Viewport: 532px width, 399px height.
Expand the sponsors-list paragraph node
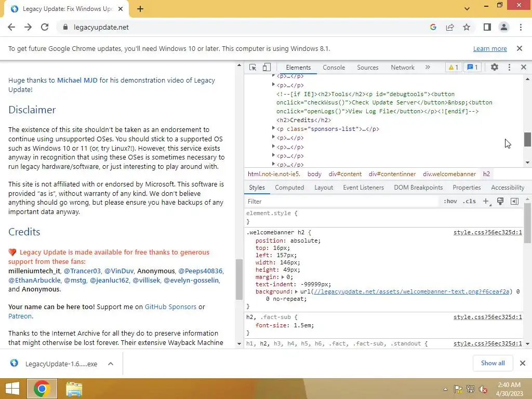pos(273,128)
